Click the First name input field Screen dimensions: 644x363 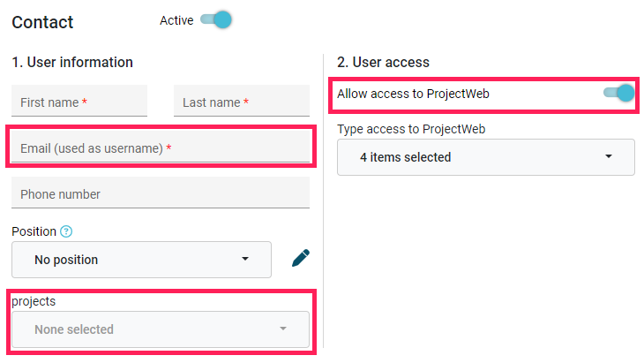(x=79, y=101)
